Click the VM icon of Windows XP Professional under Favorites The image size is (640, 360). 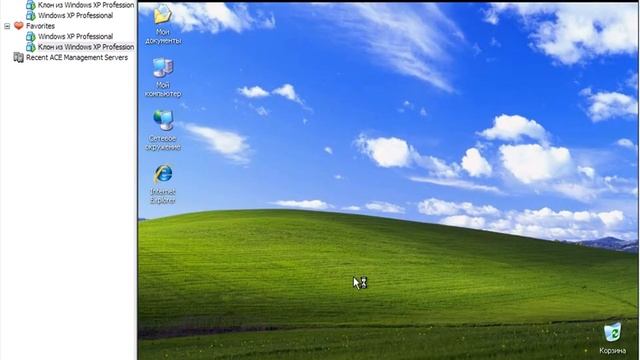coord(31,36)
